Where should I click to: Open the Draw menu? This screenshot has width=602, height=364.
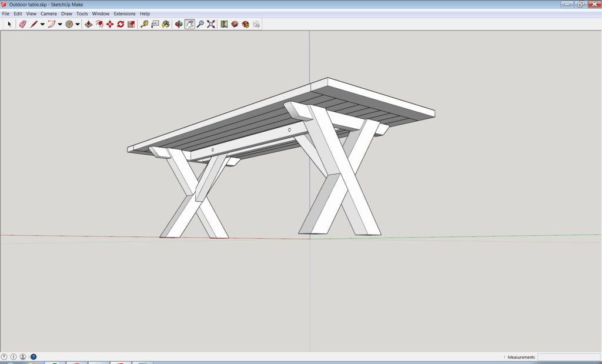(66, 14)
